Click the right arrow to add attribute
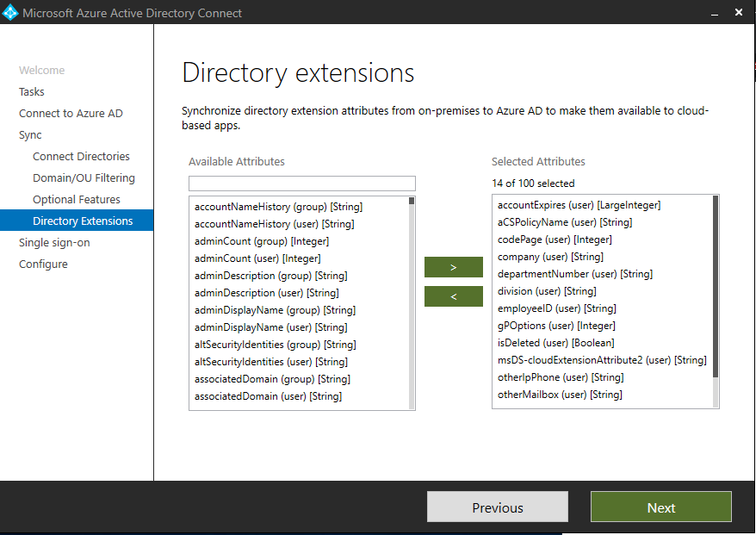 [453, 267]
